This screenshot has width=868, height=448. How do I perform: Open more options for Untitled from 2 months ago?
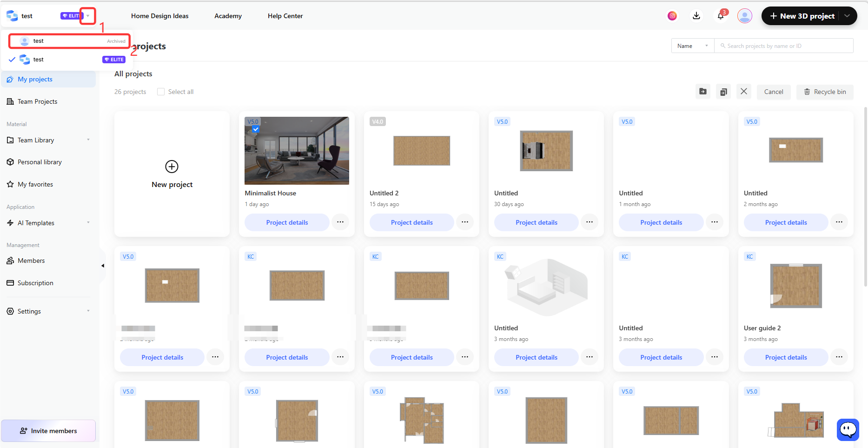839,222
